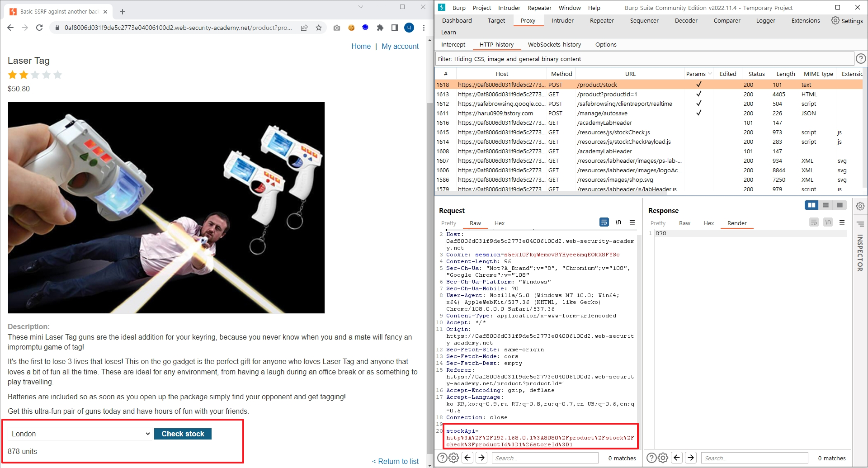Screen dimensions: 868x468
Task: Sort by Params column dropdown arrow
Action: pos(710,74)
